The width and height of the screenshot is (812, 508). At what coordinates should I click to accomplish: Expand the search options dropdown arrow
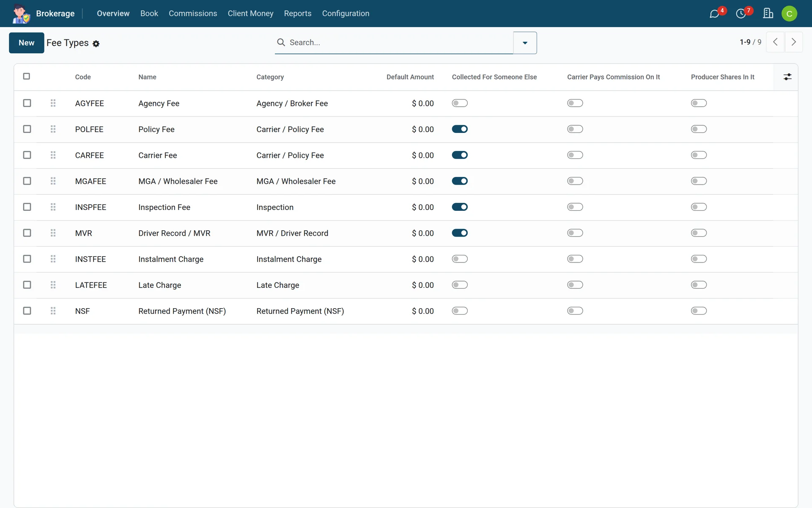[x=525, y=43]
